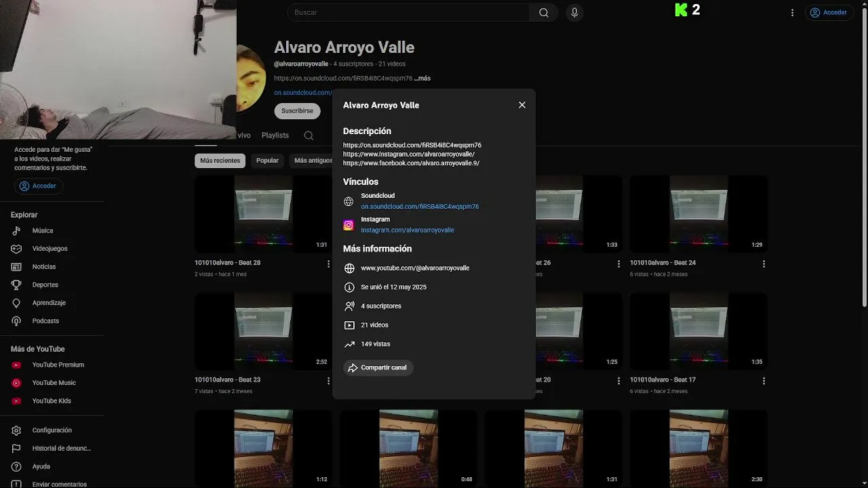The height and width of the screenshot is (488, 868).
Task: Open YouTube Kids link
Action: 52,401
